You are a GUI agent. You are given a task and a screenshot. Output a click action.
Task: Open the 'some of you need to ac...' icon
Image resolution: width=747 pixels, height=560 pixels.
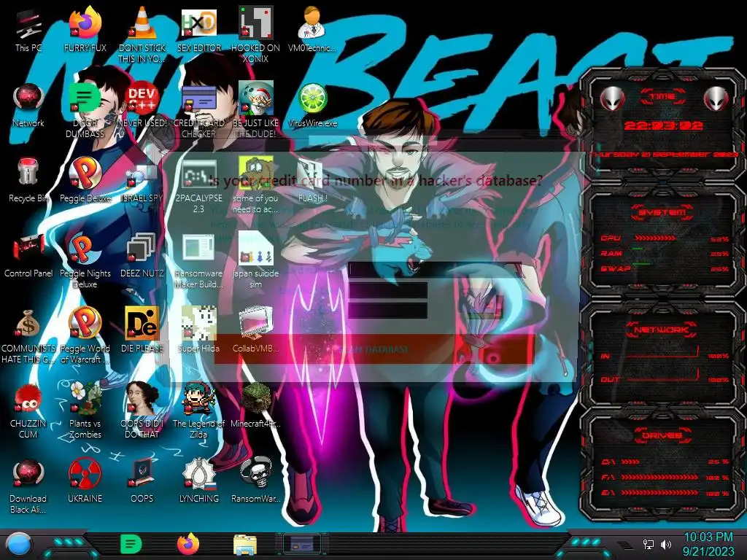click(x=255, y=186)
